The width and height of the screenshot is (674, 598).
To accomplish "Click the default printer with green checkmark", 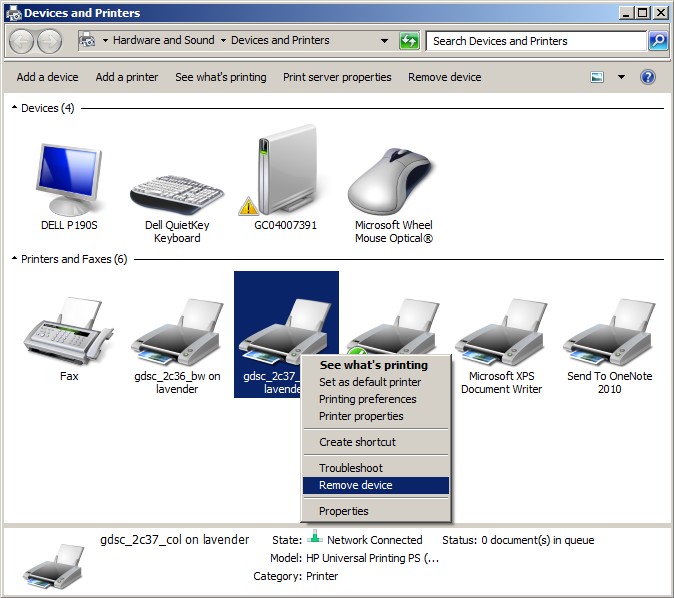I will pyautogui.click(x=393, y=327).
